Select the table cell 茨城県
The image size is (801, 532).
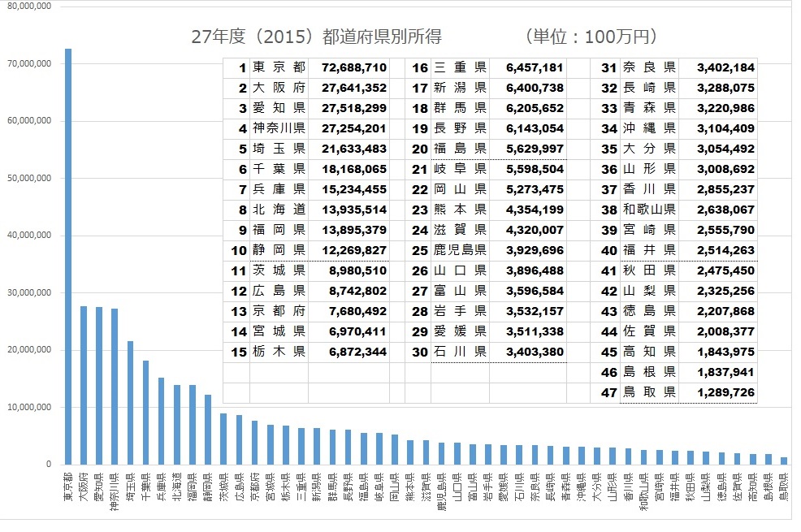[279, 270]
